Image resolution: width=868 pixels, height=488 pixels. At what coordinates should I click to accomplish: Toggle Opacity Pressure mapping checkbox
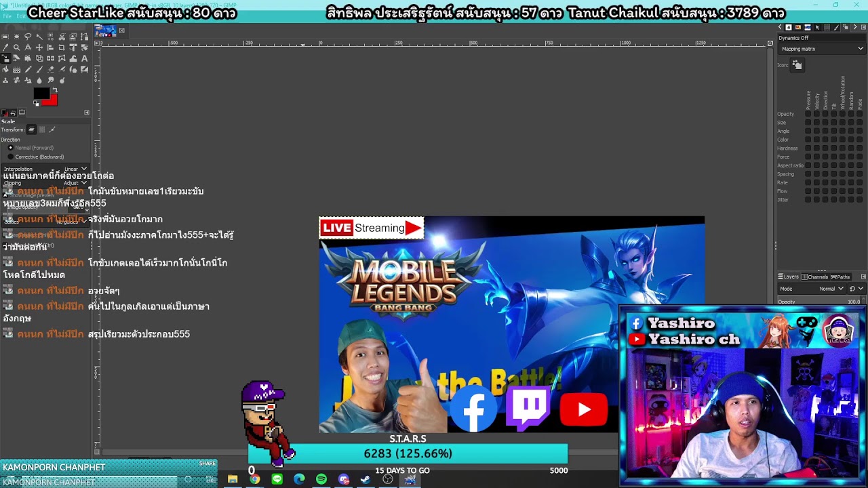808,114
